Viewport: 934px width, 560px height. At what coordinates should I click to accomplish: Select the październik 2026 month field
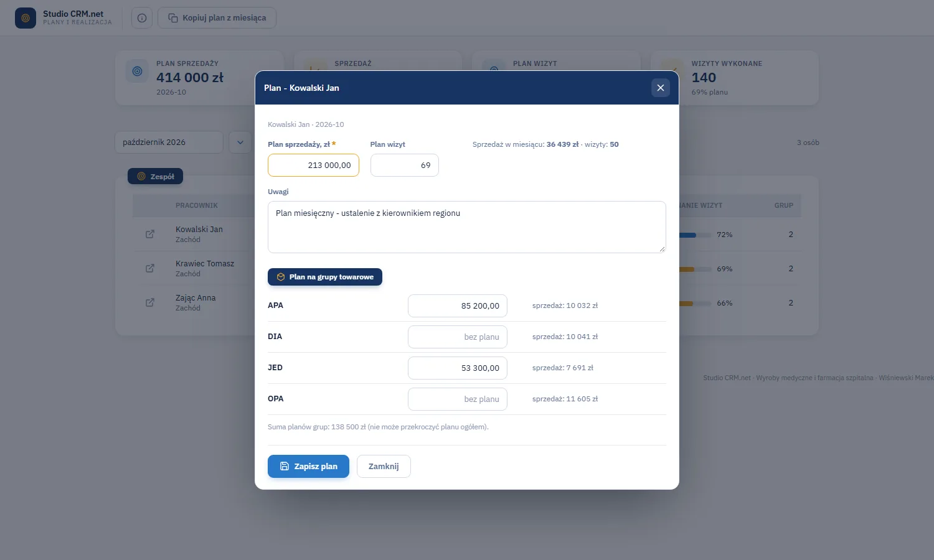[169, 142]
